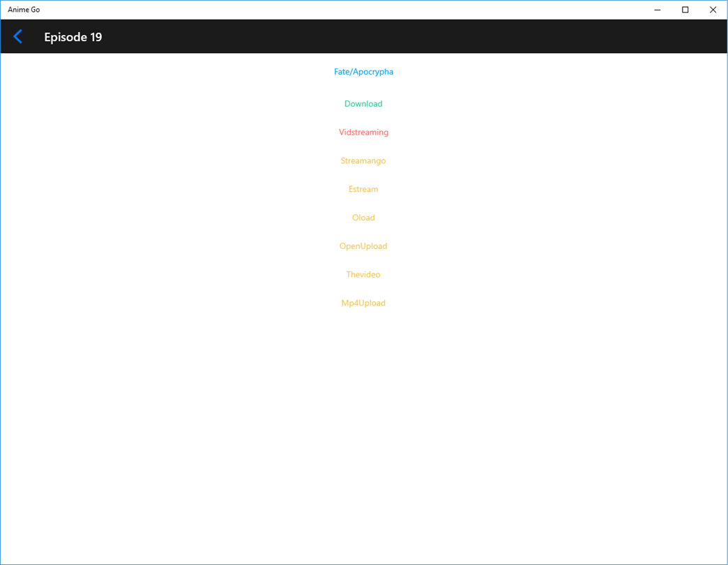This screenshot has height=565, width=728.
Task: Minimize the Anime Go window
Action: coord(658,10)
